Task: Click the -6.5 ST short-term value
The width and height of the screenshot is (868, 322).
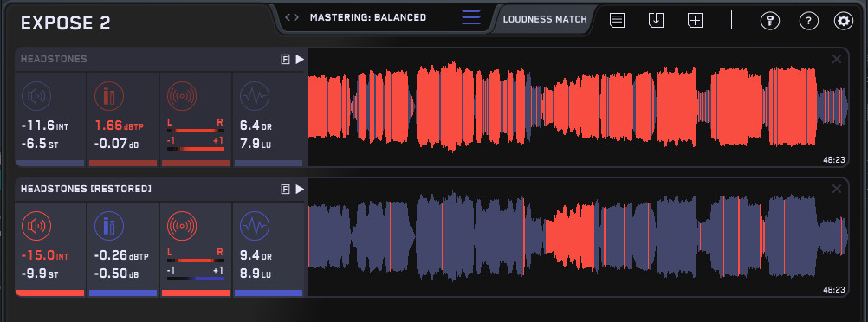Action: tap(40, 145)
